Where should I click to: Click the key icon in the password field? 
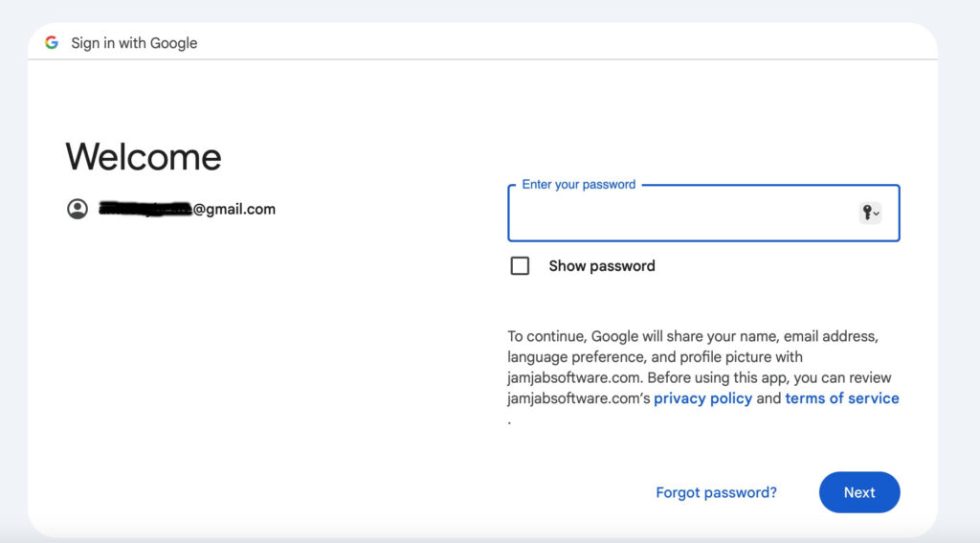tap(866, 213)
